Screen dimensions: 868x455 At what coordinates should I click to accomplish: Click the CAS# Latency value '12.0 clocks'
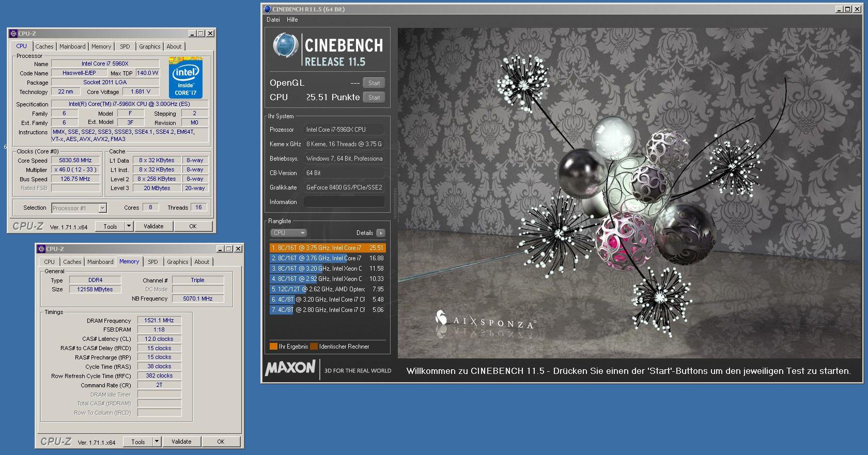[159, 339]
